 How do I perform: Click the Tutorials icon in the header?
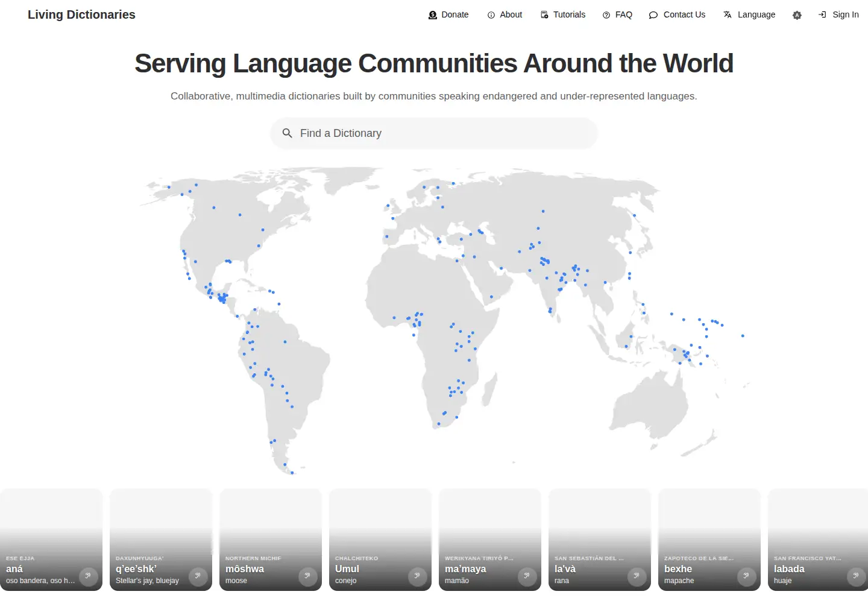[x=544, y=15]
